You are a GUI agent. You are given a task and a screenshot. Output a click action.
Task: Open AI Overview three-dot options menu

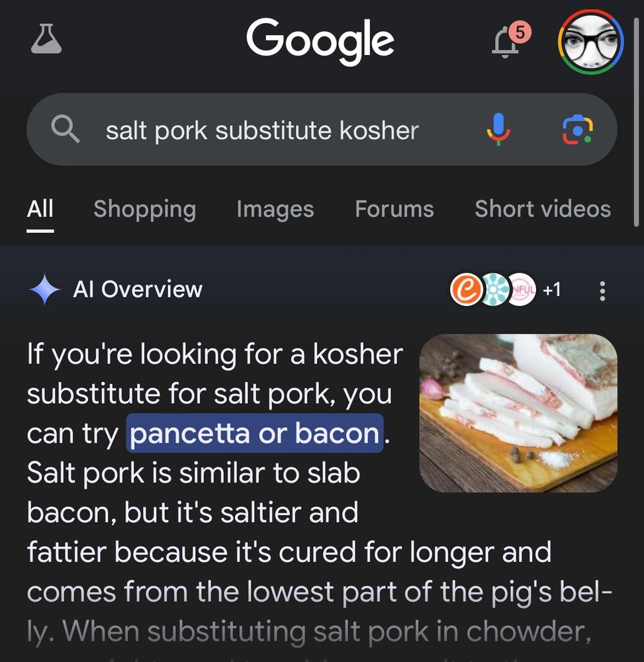tap(602, 291)
